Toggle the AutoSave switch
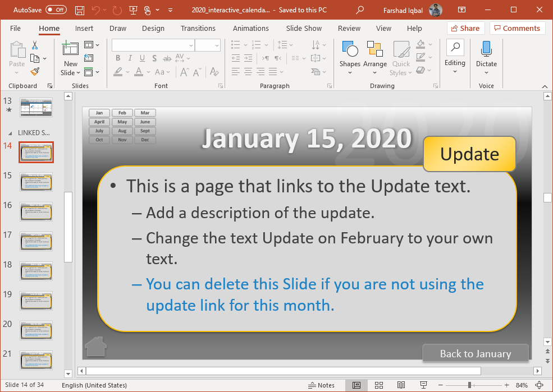This screenshot has height=392, width=553. coord(56,10)
